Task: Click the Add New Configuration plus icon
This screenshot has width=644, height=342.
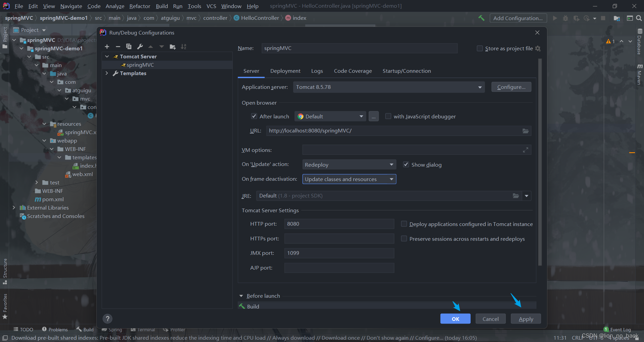Action: pyautogui.click(x=107, y=47)
